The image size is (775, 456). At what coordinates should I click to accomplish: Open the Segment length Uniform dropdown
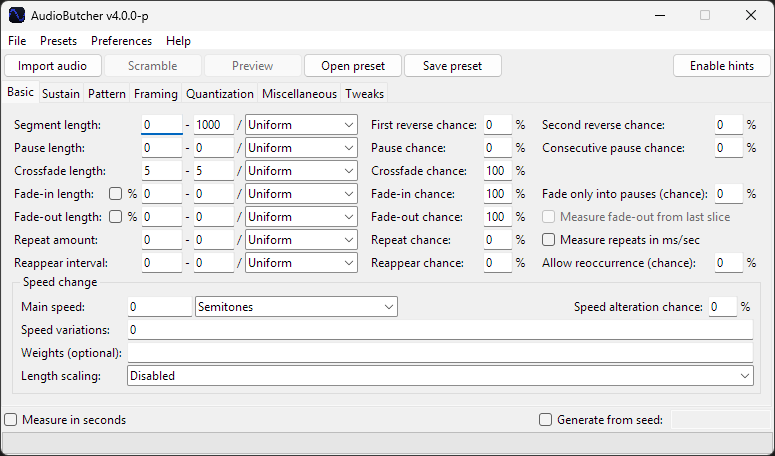[x=301, y=125]
